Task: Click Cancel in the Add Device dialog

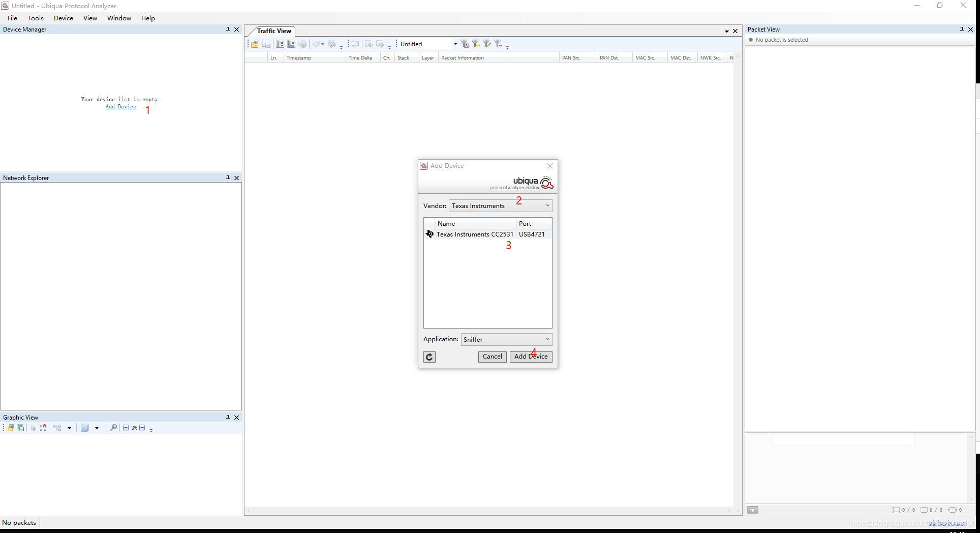Action: [x=492, y=357]
